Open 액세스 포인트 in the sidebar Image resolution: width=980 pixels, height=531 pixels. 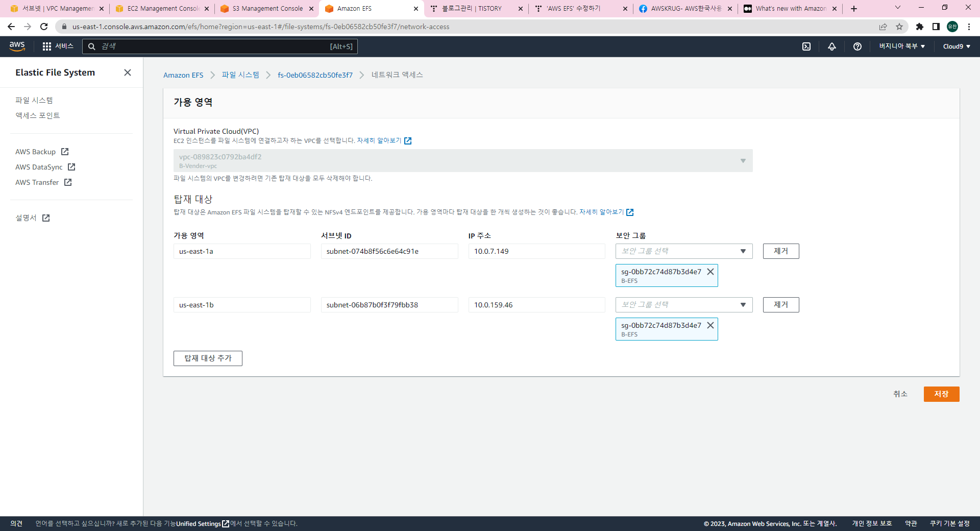(38, 115)
